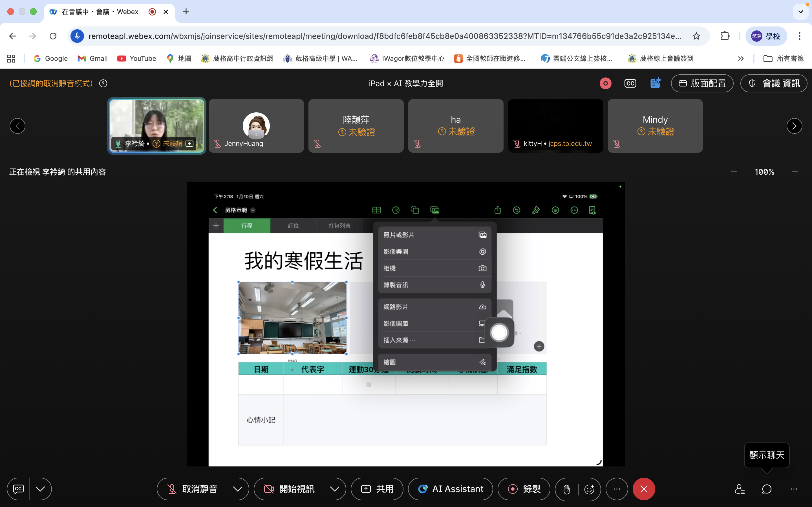The image size is (812, 507).
Task: Open the AI notes icon beside CC
Action: (655, 83)
